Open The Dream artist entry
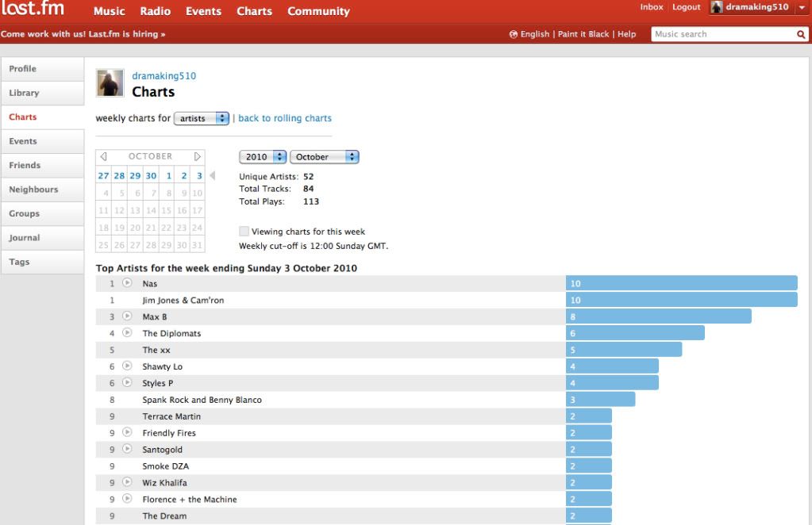The image size is (812, 525). (164, 515)
